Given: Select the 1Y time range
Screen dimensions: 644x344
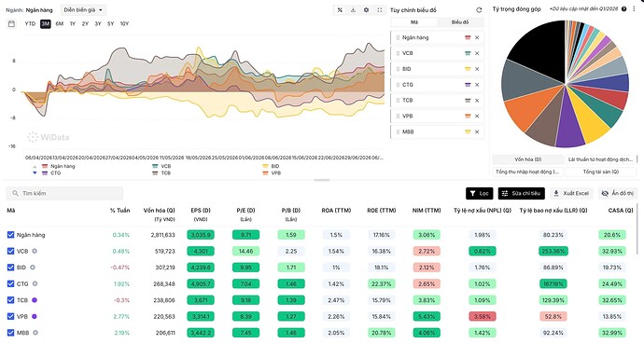Looking at the screenshot, I should point(73,24).
